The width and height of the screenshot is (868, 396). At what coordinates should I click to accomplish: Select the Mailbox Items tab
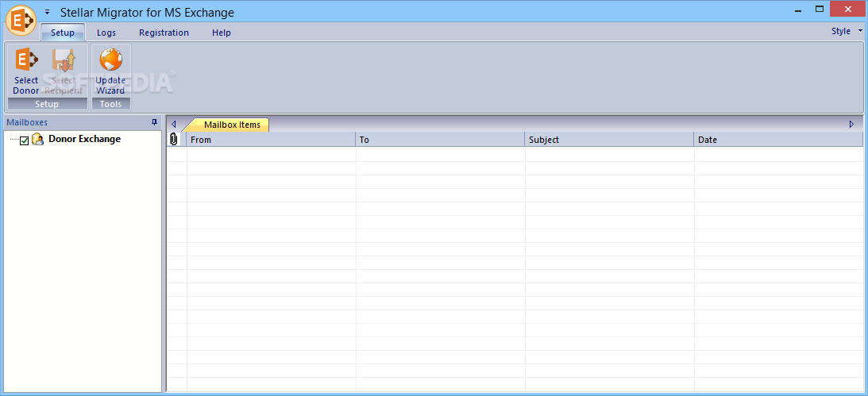(232, 125)
